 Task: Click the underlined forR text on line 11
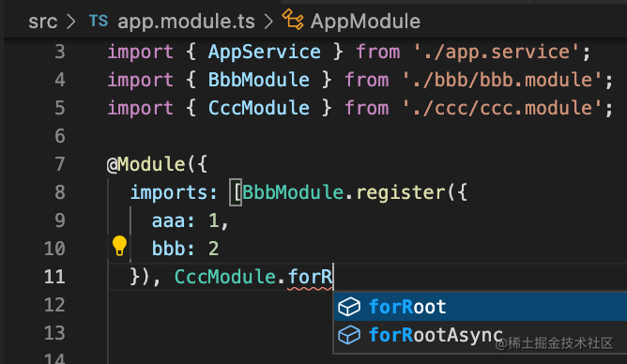coord(310,277)
